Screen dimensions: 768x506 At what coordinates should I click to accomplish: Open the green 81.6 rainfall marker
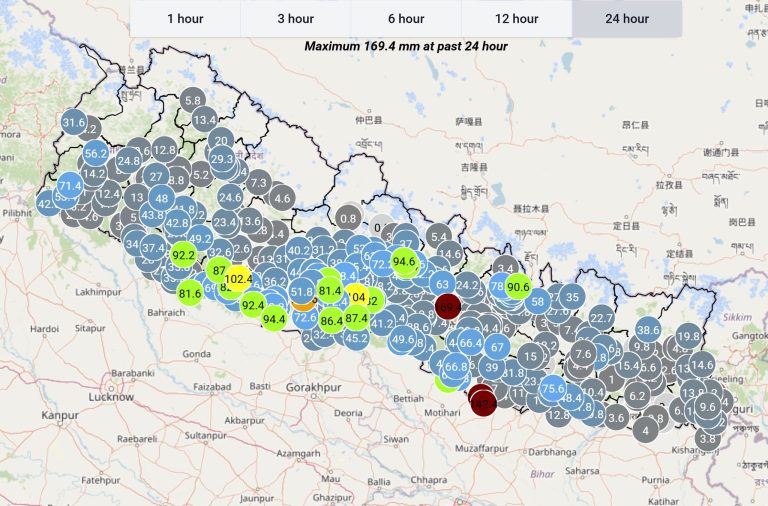coord(190,293)
